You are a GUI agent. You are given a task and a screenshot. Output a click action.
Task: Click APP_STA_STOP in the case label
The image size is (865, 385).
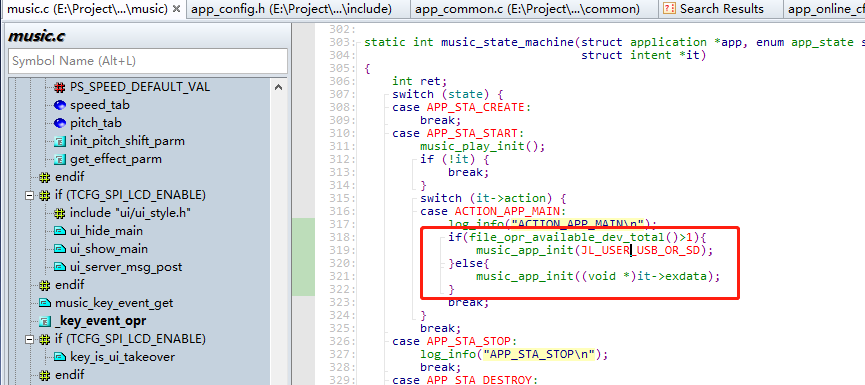(x=468, y=341)
